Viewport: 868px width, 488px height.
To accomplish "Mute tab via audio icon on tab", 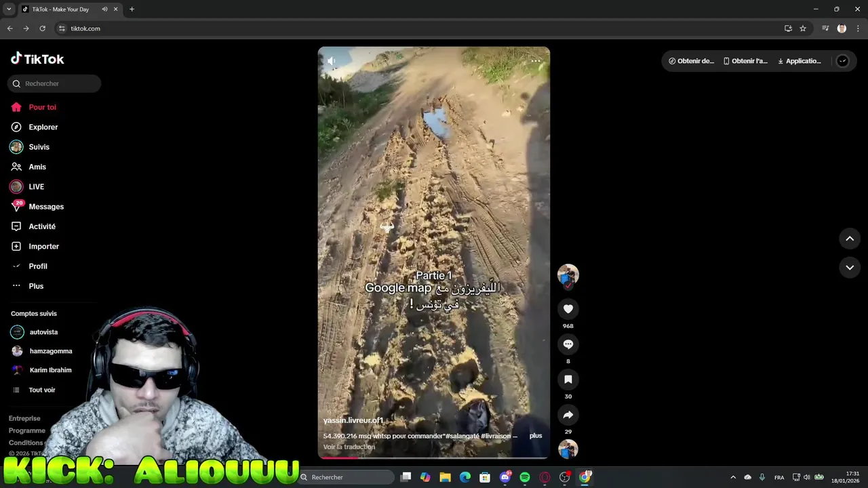I will click(x=104, y=9).
